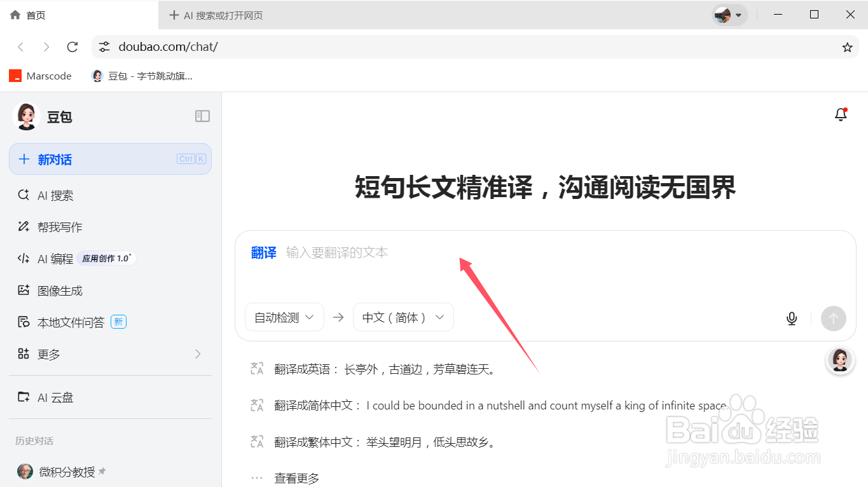Click the microphone voice input icon

(792, 318)
